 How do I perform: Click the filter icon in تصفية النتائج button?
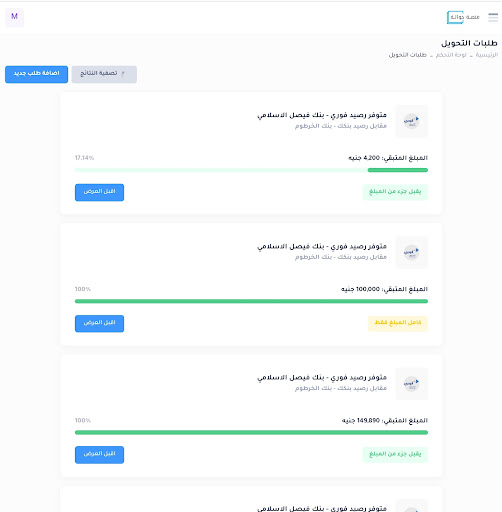[x=123, y=74]
